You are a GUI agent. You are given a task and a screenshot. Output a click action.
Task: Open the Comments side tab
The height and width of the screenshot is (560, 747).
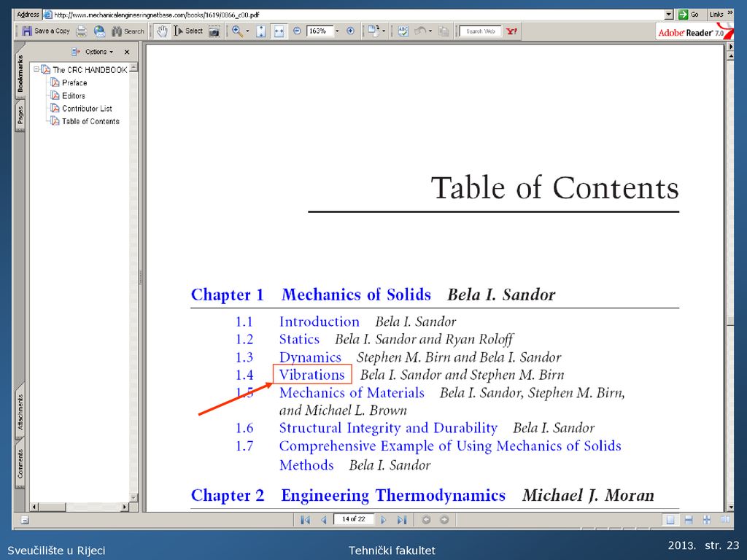pyautogui.click(x=20, y=464)
